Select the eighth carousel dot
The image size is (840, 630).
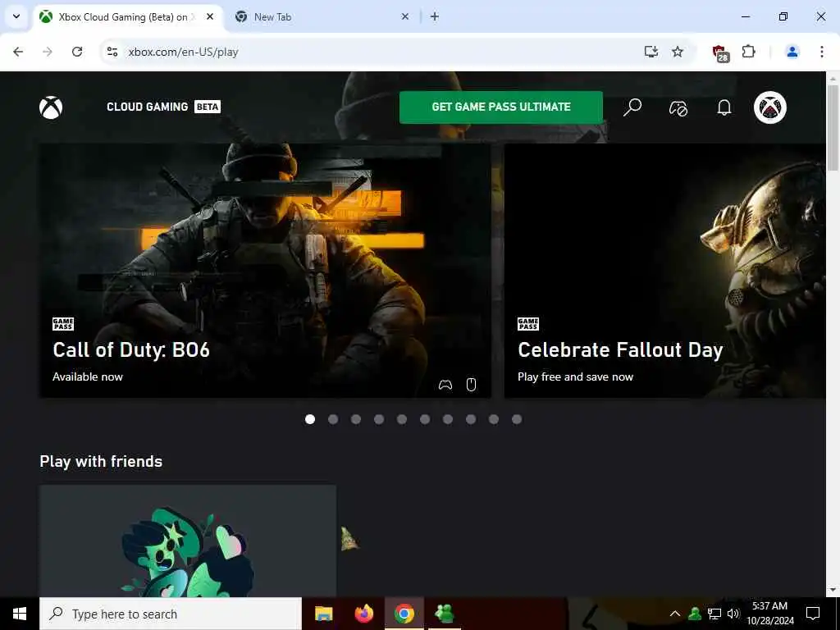point(471,419)
